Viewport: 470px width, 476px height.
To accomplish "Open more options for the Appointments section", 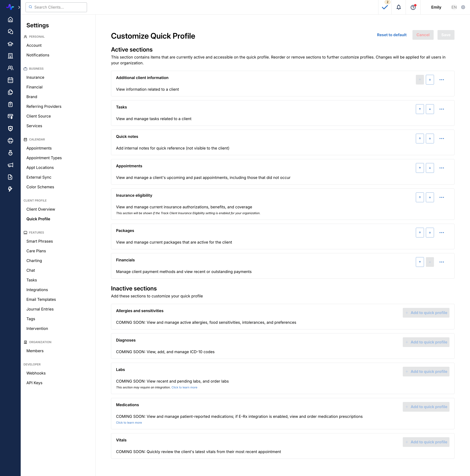I will coord(442,168).
